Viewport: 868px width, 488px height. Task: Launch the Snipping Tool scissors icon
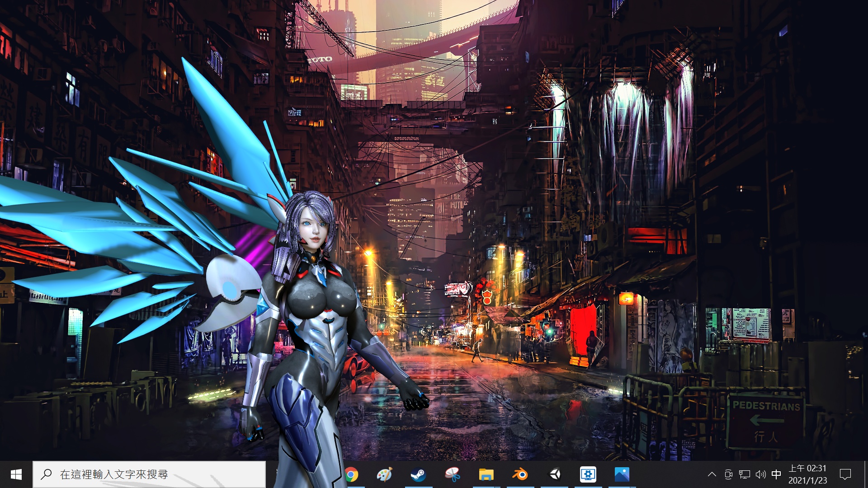pos(452,474)
